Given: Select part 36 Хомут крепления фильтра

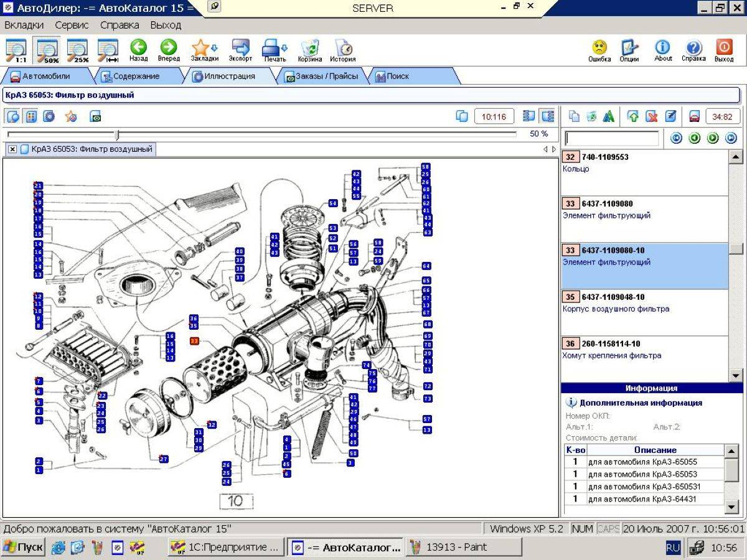Looking at the screenshot, I should (644, 359).
